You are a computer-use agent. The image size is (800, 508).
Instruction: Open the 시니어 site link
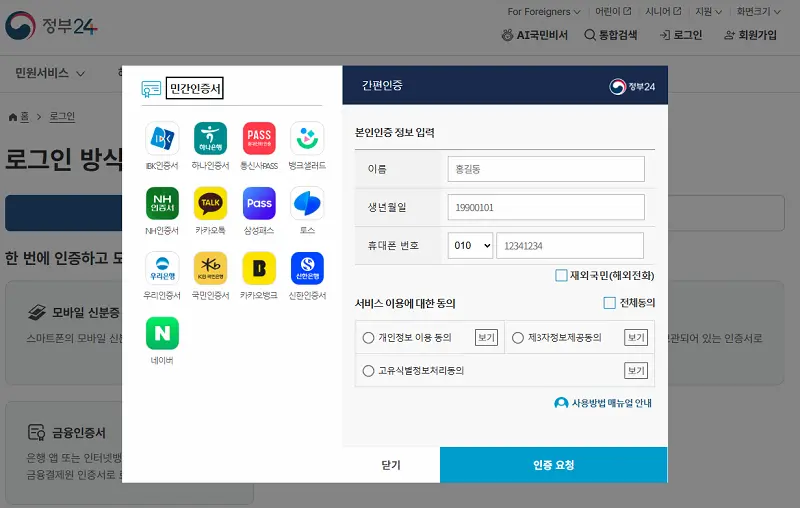(x=663, y=11)
